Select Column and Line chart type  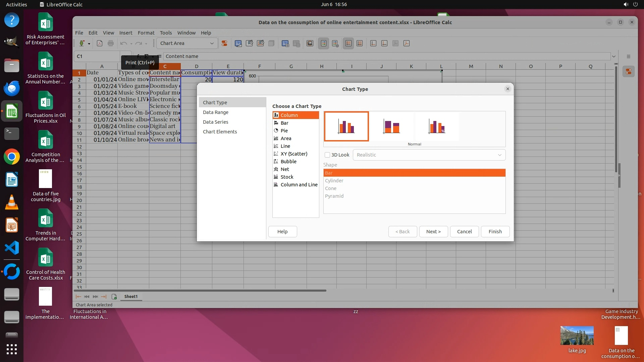coord(299,185)
